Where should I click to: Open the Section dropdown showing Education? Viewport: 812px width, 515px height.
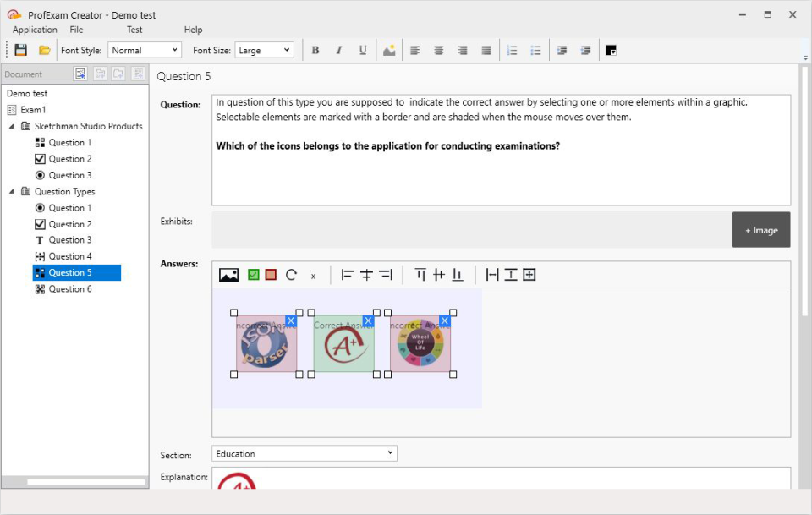point(390,452)
